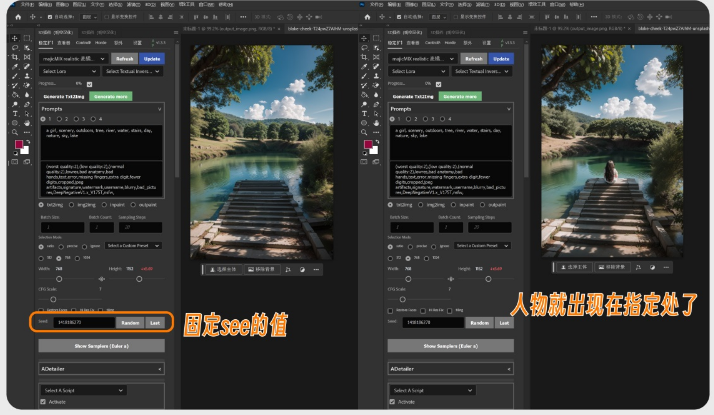This screenshot has width=714, height=415.
Task: Click the red foreground color swatch in left toolbar
Action: point(17,145)
